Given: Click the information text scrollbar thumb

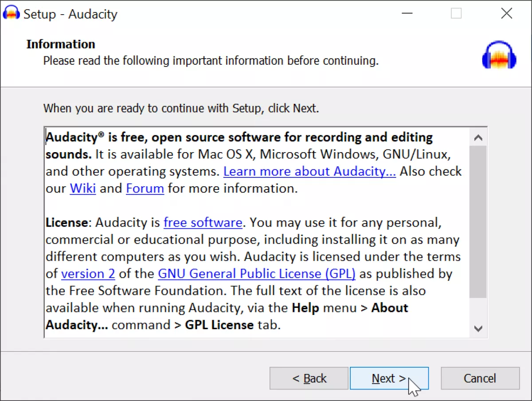Looking at the screenshot, I should [478, 222].
